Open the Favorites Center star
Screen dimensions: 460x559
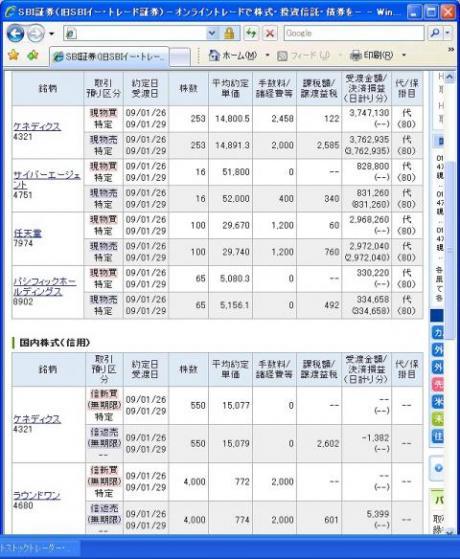(13, 55)
